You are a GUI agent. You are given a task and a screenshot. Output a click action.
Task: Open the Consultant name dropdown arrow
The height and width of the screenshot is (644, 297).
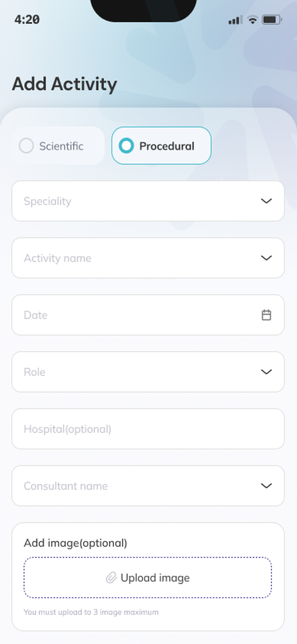point(266,486)
